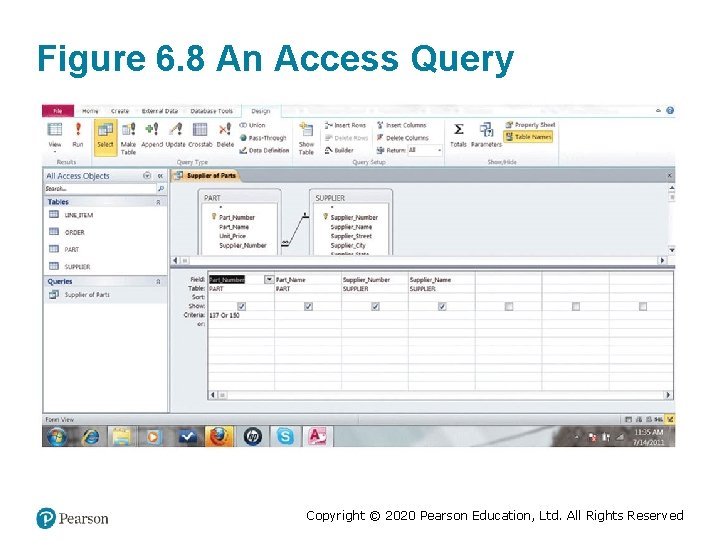This screenshot has width=720, height=540.
Task: Choose the Update query type
Action: 175,135
